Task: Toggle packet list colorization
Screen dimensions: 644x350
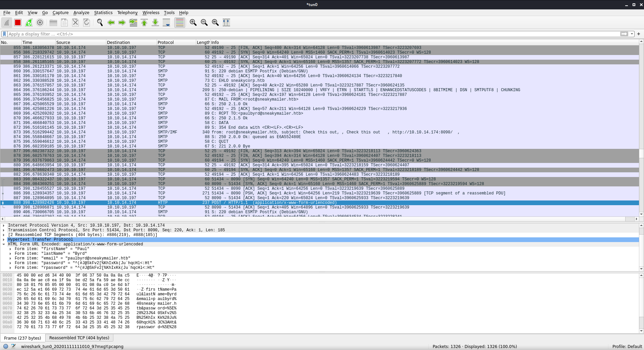Action: pyautogui.click(x=180, y=22)
